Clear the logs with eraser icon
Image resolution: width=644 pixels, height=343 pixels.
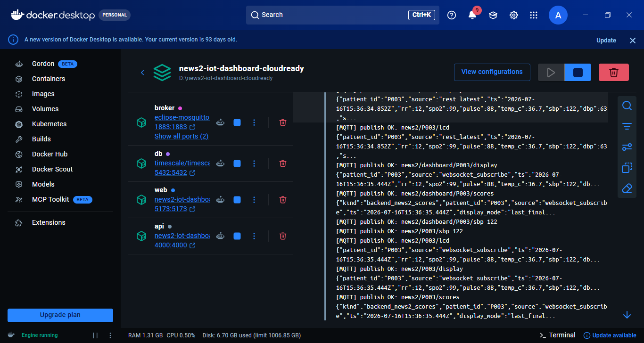(627, 188)
